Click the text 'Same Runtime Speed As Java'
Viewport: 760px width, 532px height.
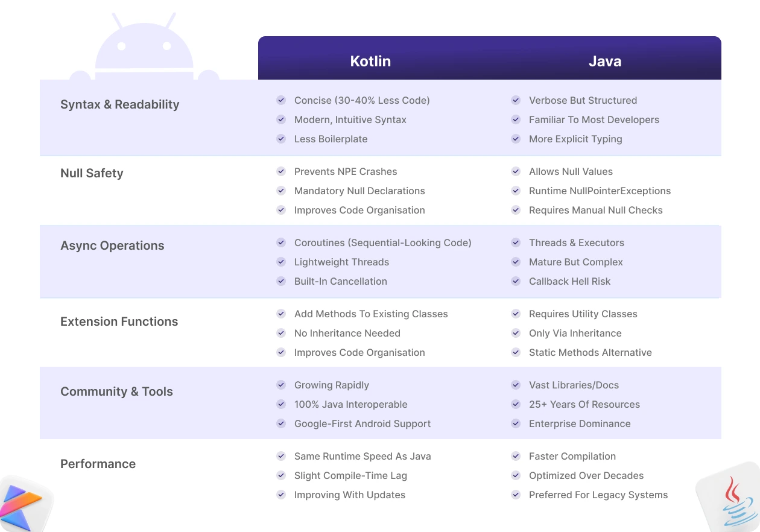click(363, 456)
